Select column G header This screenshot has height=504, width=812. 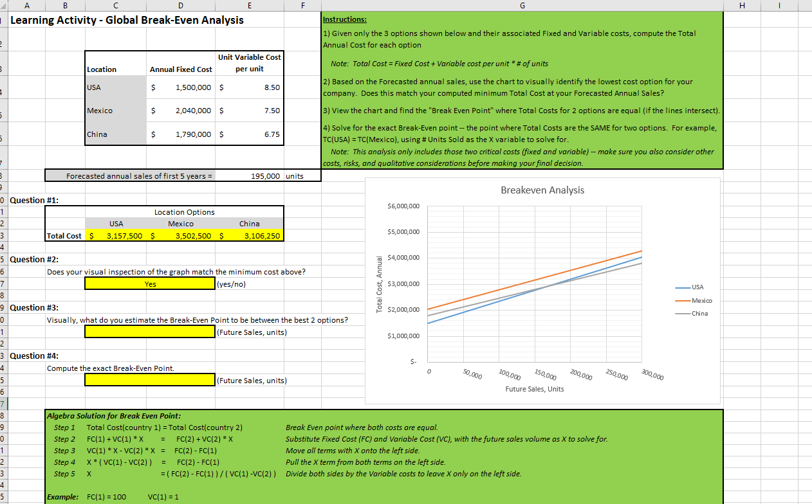(x=522, y=4)
